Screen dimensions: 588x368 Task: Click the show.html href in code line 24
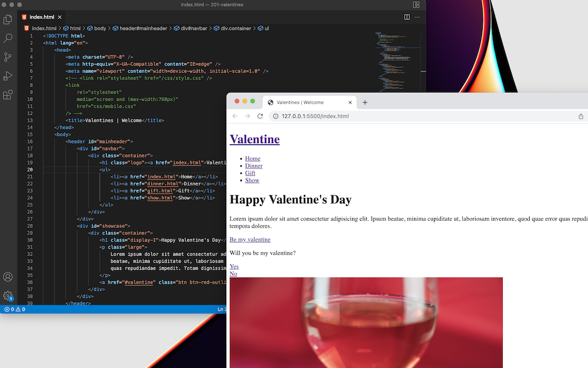pyautogui.click(x=160, y=198)
